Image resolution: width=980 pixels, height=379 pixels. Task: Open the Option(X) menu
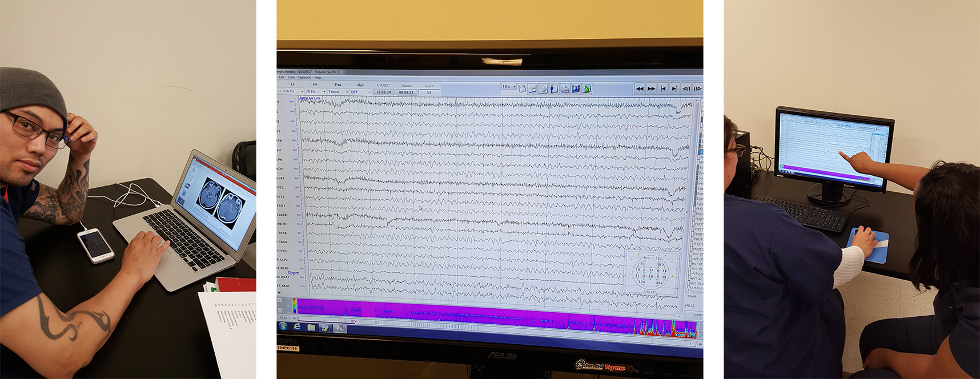click(304, 77)
